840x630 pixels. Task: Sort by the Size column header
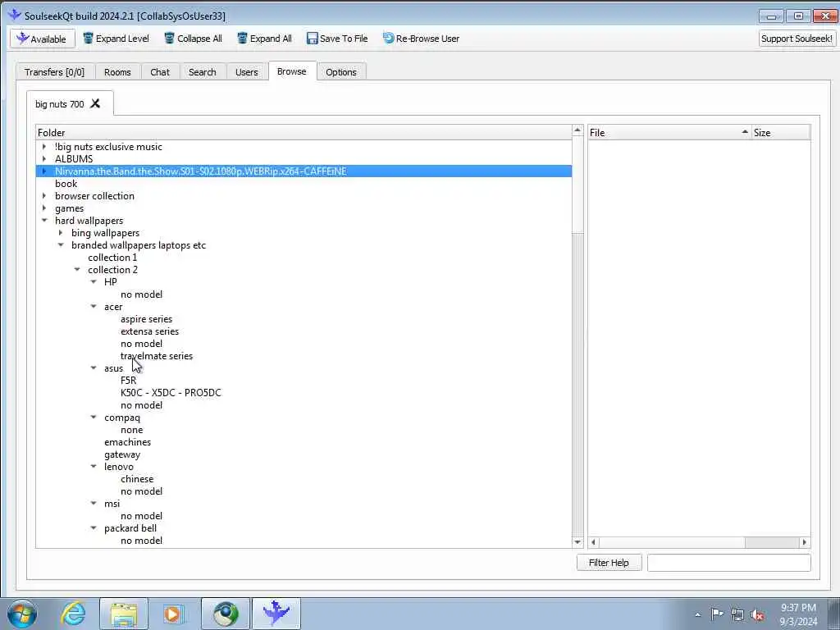tap(781, 132)
